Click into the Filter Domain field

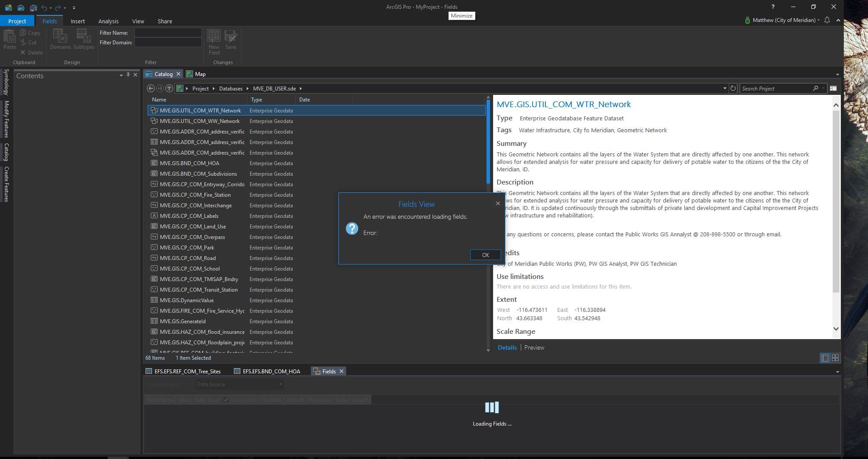click(x=168, y=42)
